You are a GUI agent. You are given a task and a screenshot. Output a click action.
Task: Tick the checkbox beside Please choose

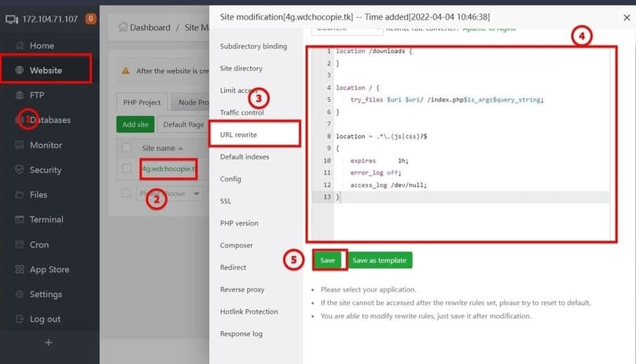tap(127, 193)
